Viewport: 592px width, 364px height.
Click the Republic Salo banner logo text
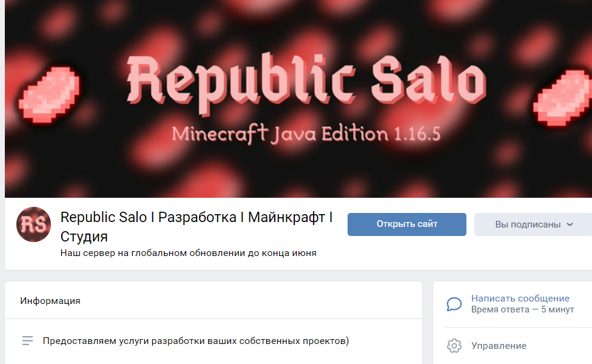[x=306, y=84]
